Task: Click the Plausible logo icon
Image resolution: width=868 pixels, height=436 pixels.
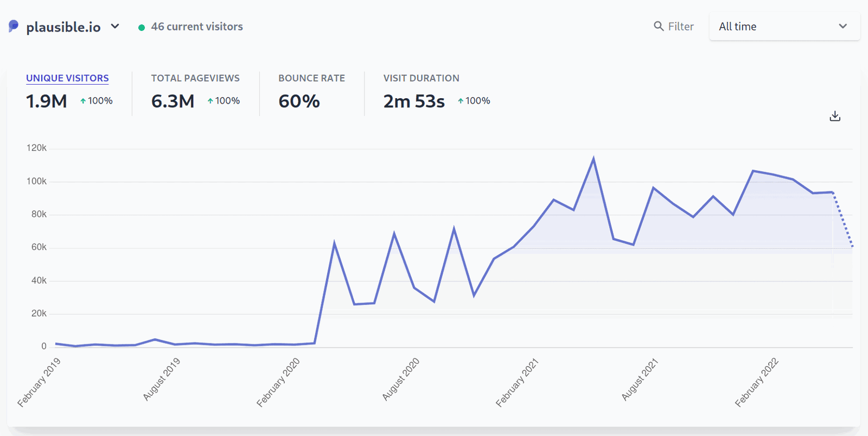Action: 14,26
